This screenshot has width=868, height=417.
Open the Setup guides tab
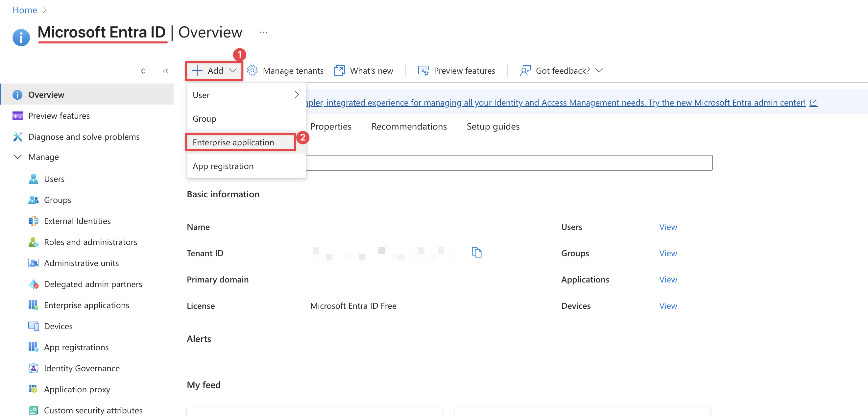point(493,126)
